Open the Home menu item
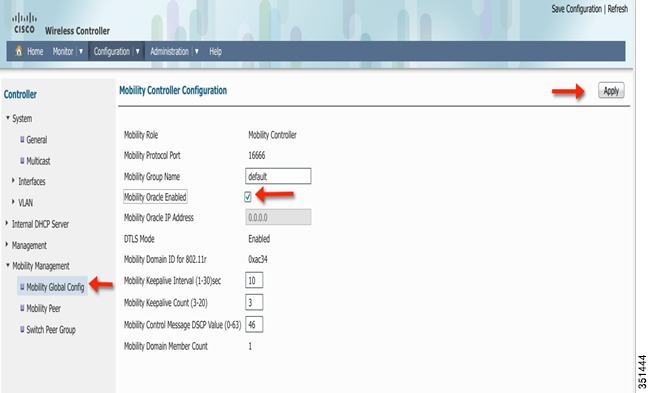This screenshot has height=393, width=649. 35,51
